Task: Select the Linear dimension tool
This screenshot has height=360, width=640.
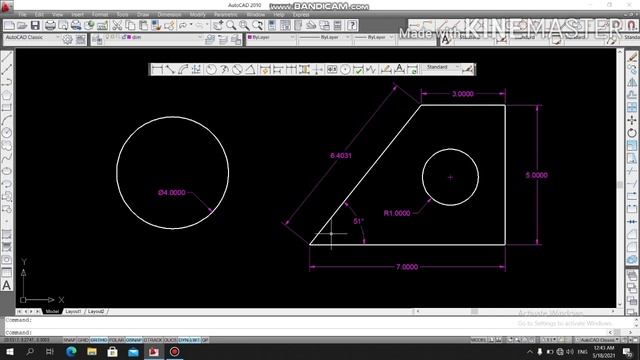Action: [x=157, y=69]
